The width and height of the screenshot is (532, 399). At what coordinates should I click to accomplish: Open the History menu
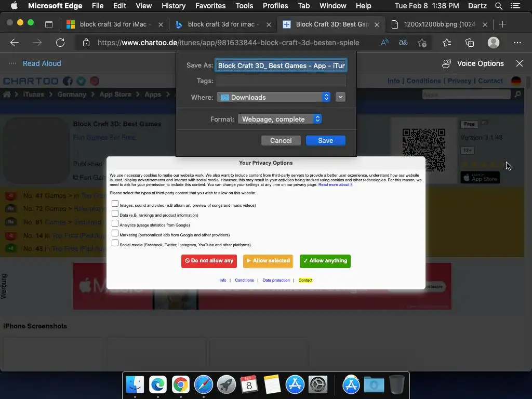tap(174, 6)
